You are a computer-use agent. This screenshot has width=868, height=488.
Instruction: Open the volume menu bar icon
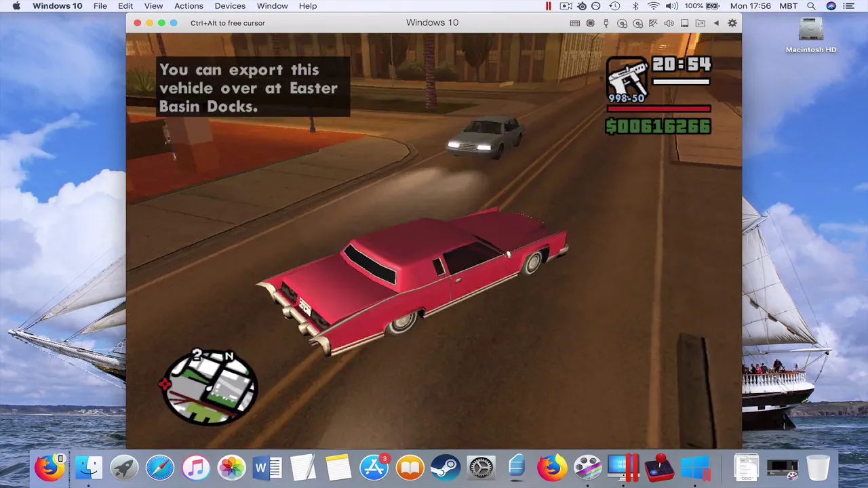(671, 6)
